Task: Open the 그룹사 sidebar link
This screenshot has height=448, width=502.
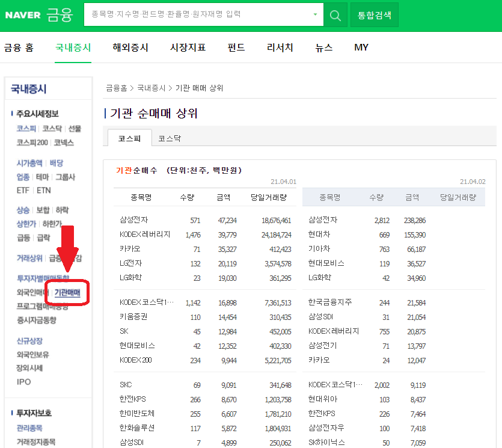Action: point(65,177)
